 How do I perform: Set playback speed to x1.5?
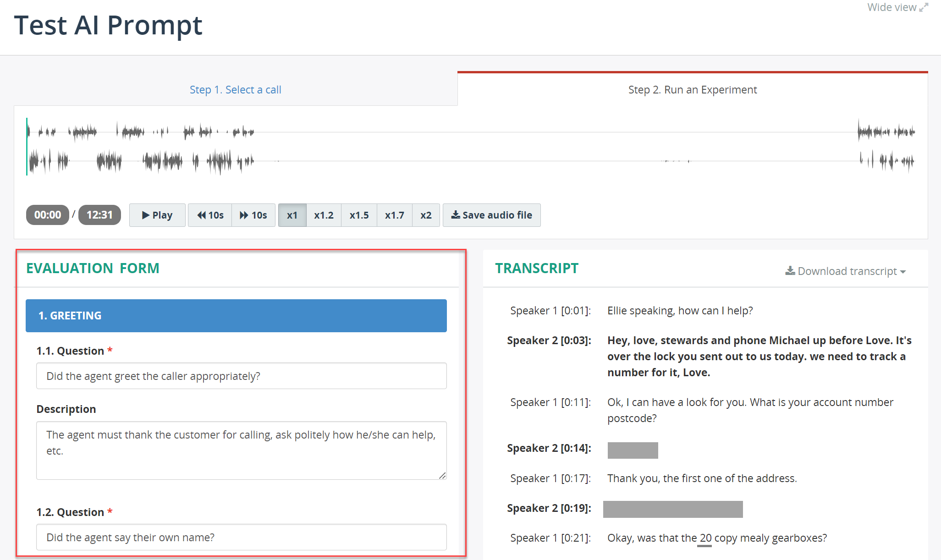tap(359, 215)
